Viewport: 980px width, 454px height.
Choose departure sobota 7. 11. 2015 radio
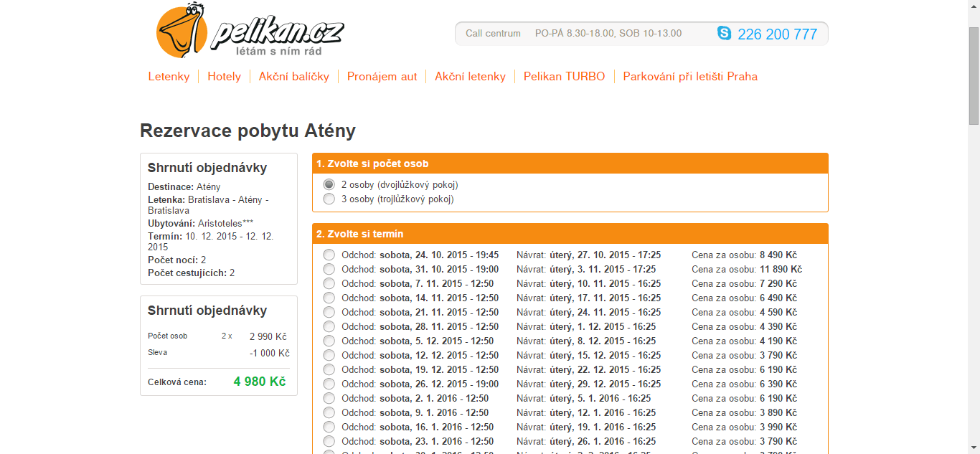pyautogui.click(x=329, y=283)
